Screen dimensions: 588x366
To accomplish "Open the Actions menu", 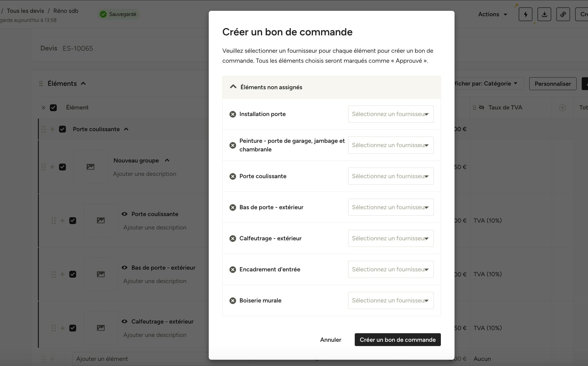I will pyautogui.click(x=493, y=14).
